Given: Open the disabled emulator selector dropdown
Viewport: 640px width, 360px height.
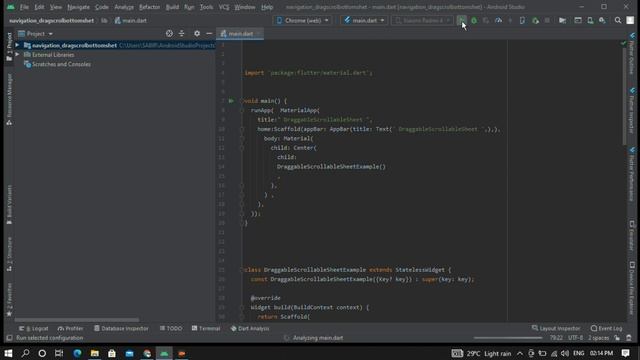Looking at the screenshot, I should click(422, 20).
